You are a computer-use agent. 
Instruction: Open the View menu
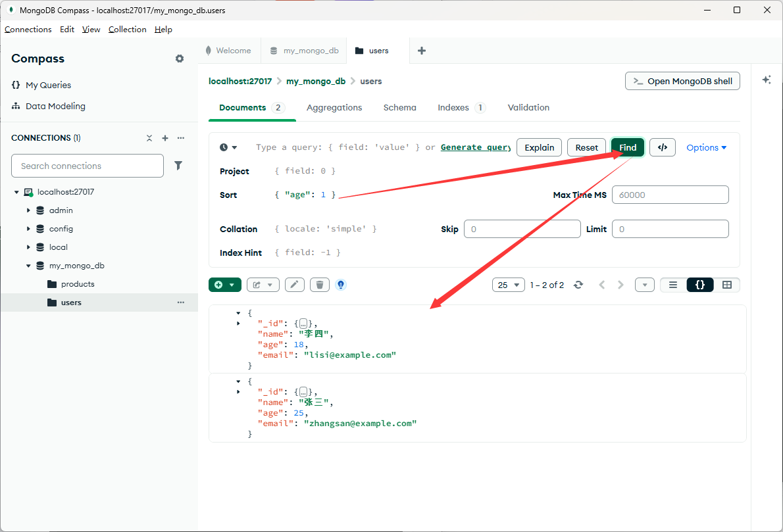(x=91, y=30)
